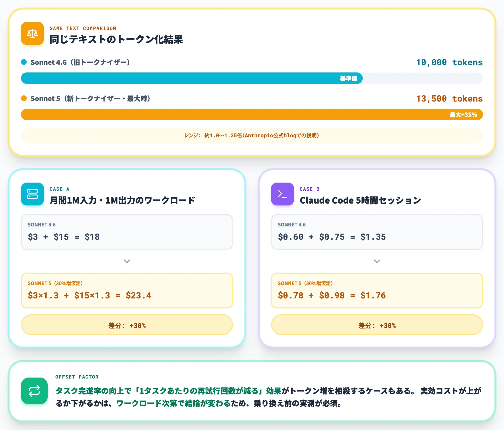This screenshot has height=430, width=504.
Task: Click the purple terminal icon in Case B
Action: [x=282, y=194]
